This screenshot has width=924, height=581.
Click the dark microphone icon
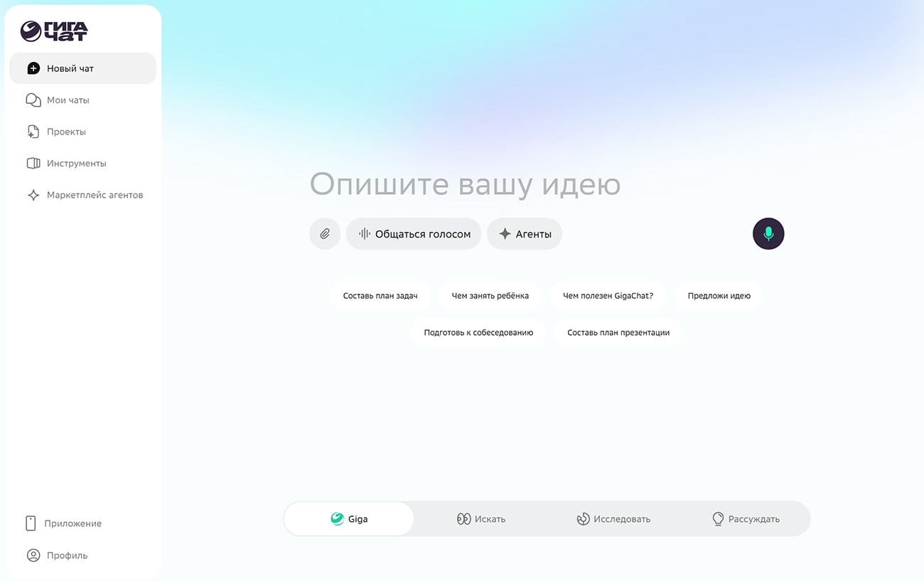768,233
